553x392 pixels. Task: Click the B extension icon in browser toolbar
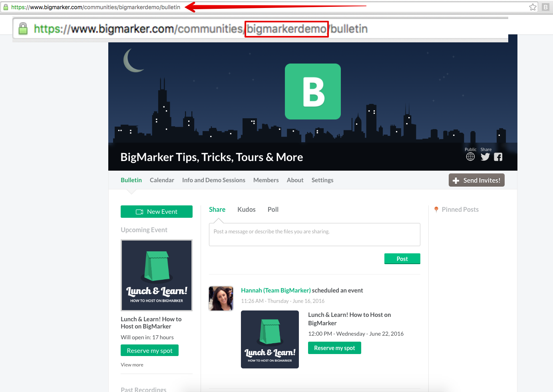click(x=545, y=7)
